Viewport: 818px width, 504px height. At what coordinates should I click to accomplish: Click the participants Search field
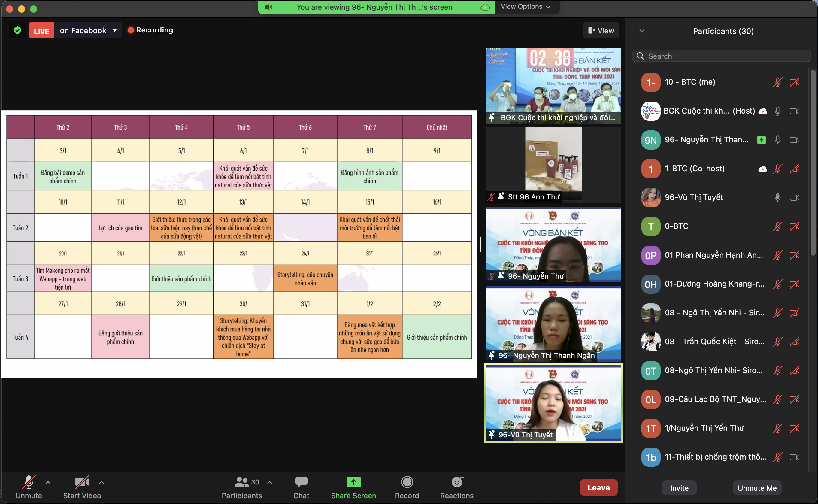click(721, 56)
